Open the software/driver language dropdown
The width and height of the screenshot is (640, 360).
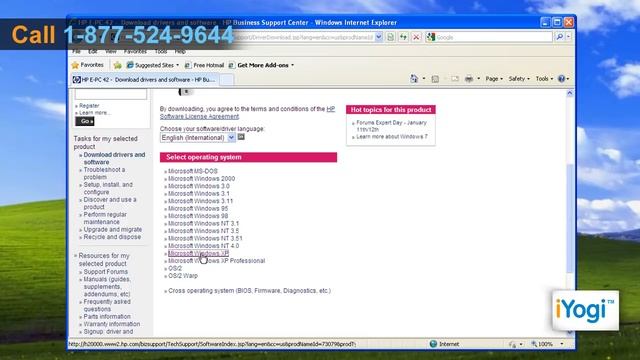[x=198, y=138]
